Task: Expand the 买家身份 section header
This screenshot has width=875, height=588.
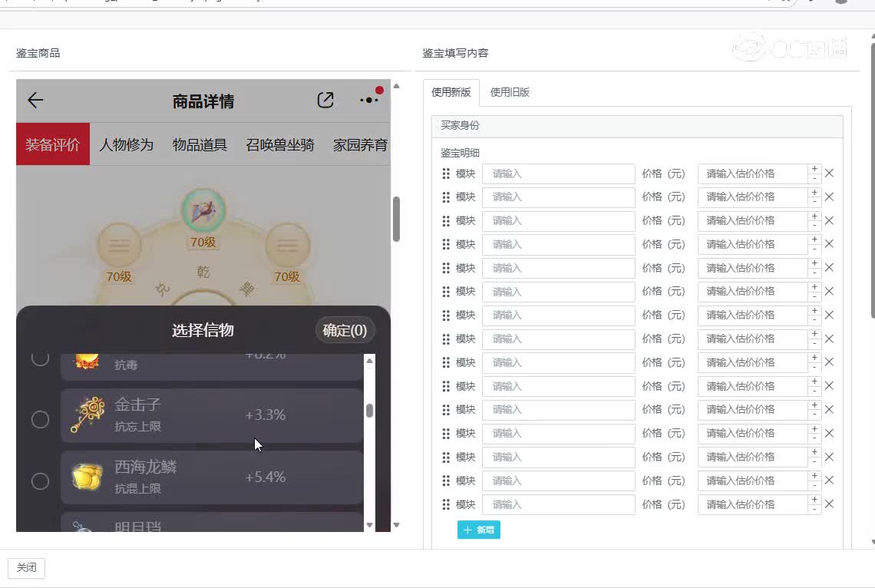Action: tap(637, 126)
